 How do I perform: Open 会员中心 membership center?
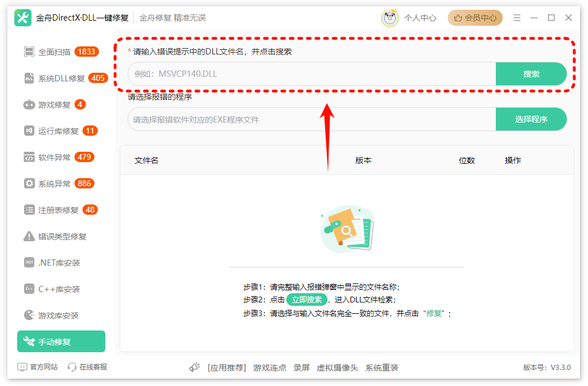click(475, 18)
